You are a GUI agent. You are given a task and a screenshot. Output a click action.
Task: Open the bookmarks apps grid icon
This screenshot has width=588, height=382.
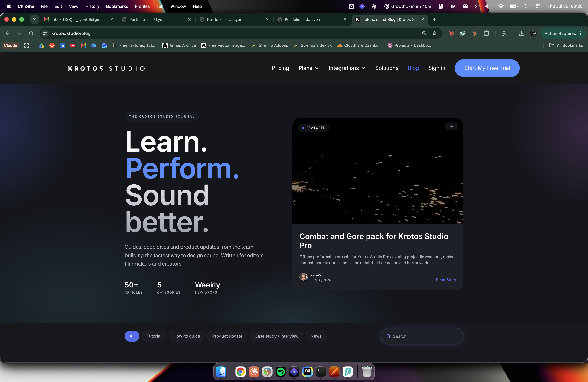tap(26, 45)
